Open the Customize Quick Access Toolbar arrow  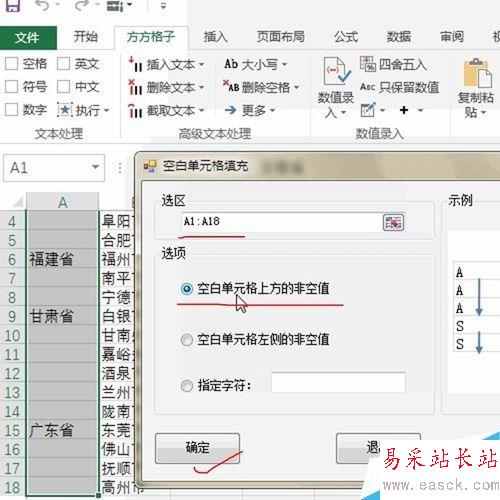pos(163,6)
